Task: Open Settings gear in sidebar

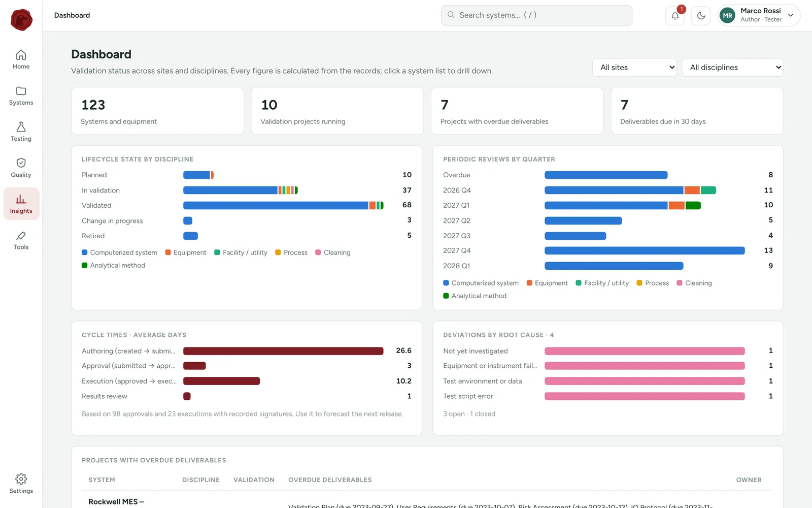Action: click(21, 479)
